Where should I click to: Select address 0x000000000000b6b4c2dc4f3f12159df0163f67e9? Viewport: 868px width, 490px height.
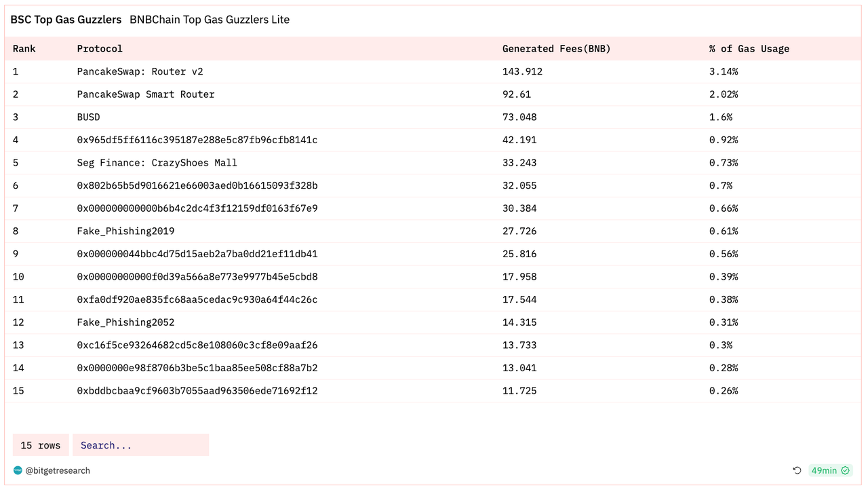[197, 208]
